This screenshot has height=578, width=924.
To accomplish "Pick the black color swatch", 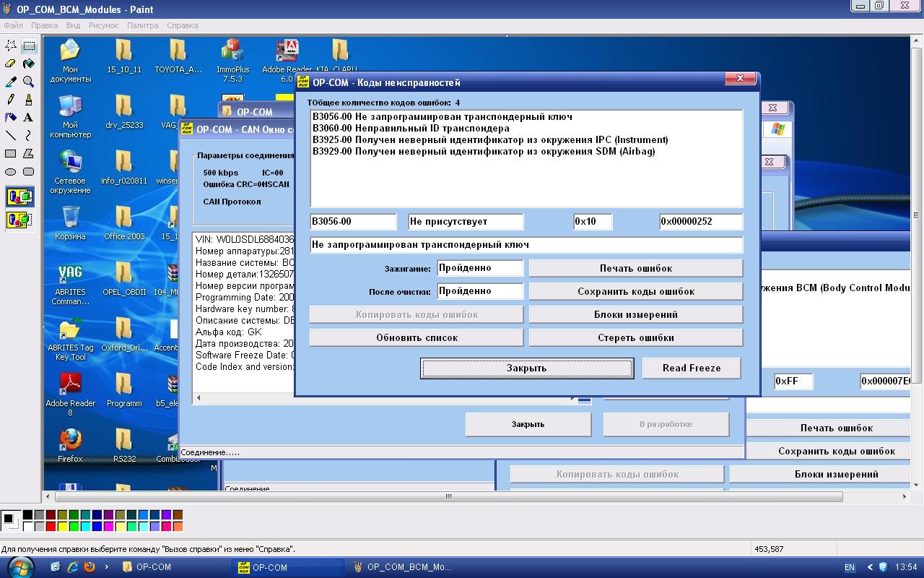I will [27, 515].
